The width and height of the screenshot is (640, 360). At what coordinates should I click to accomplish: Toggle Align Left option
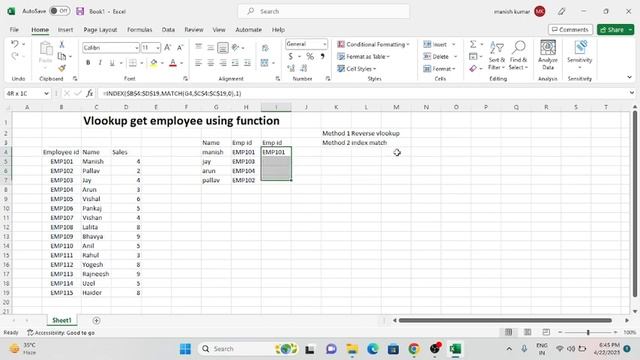click(x=198, y=62)
